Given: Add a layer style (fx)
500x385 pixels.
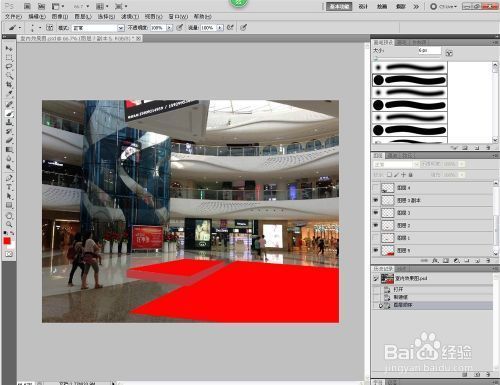Looking at the screenshot, I should (435, 260).
